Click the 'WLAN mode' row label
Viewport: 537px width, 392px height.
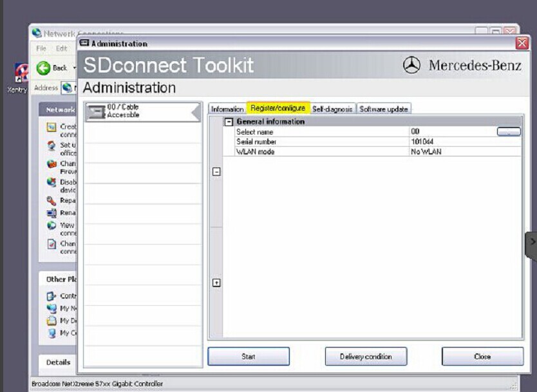[x=255, y=152]
